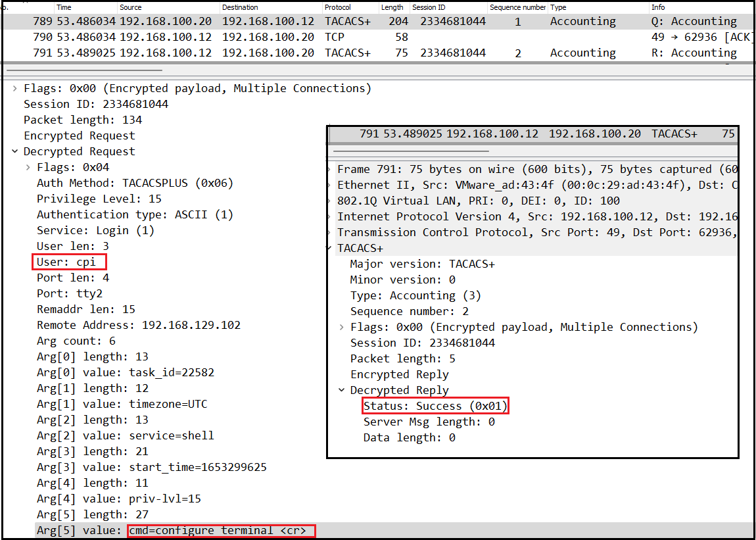Click the Info column header

click(x=658, y=7)
